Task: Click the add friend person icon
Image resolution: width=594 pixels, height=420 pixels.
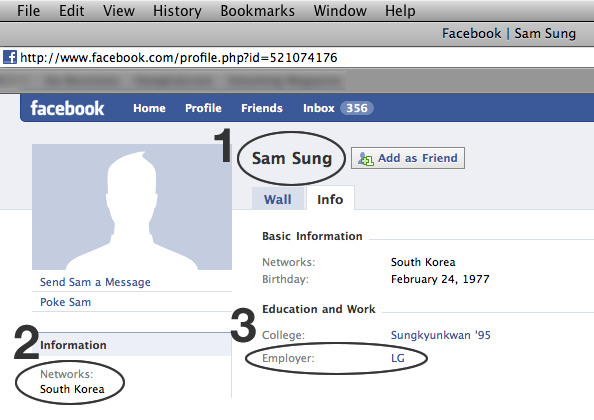Action: point(366,159)
